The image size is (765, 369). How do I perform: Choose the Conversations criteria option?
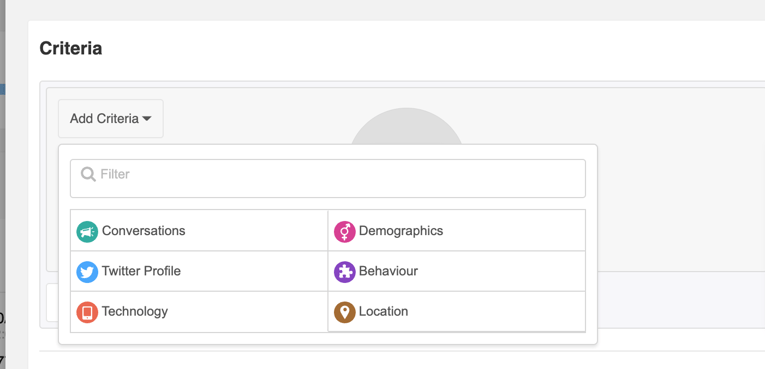(x=199, y=230)
